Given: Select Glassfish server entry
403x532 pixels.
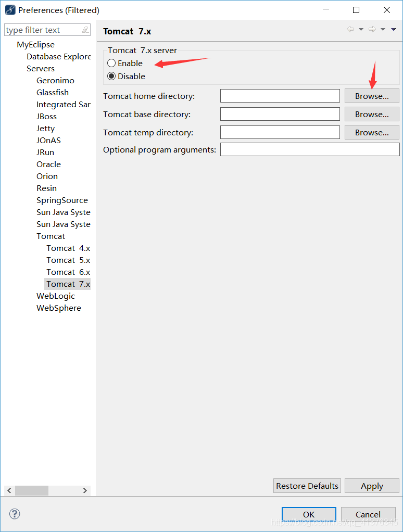Looking at the screenshot, I should [x=53, y=92].
